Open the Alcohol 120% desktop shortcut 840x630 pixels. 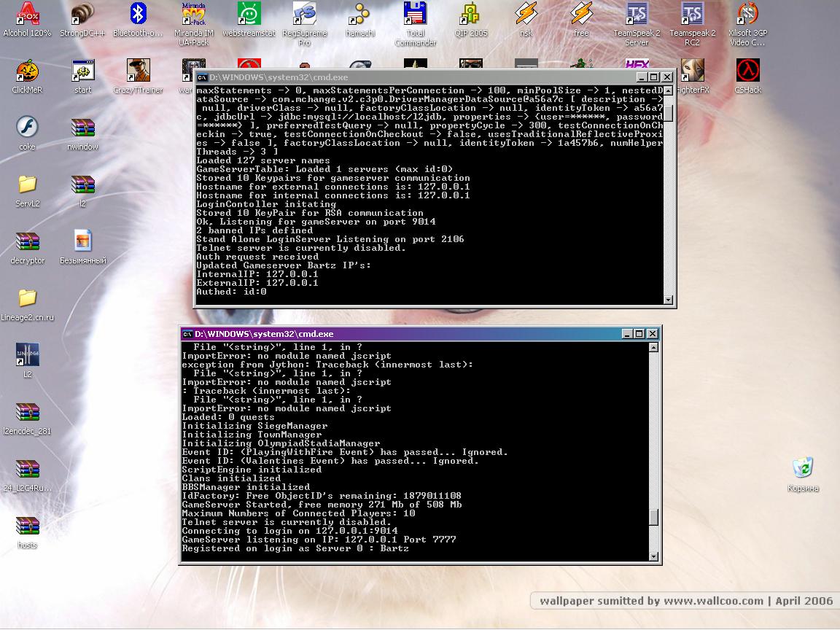27,15
